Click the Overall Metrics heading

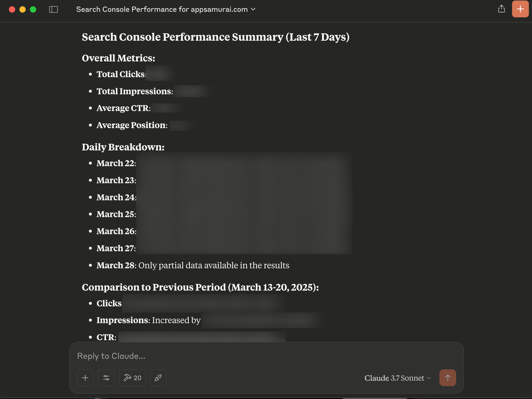118,58
